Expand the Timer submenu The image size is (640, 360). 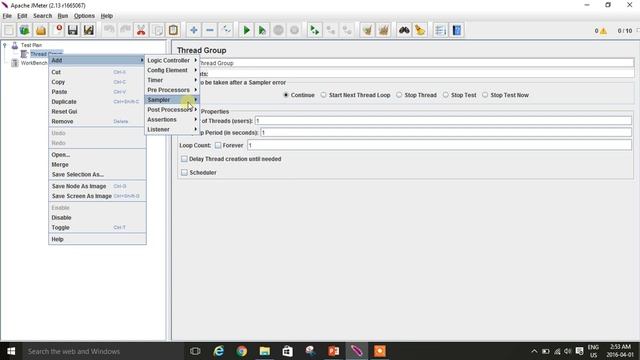click(x=172, y=80)
